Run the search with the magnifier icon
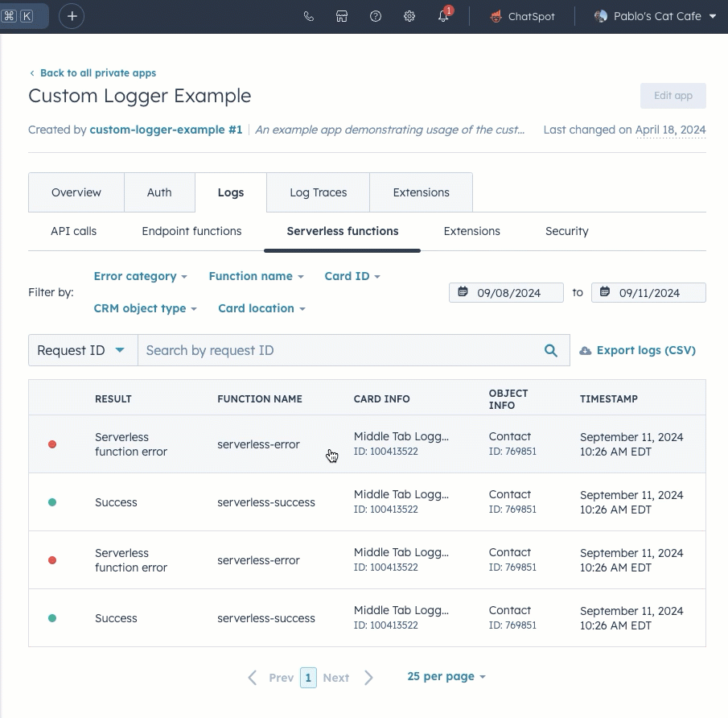728x718 pixels. [x=551, y=350]
